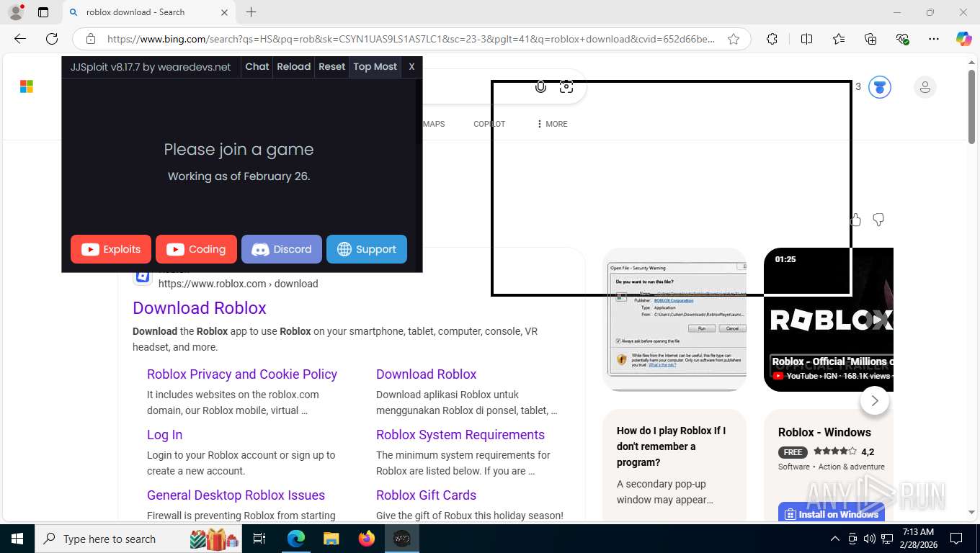Refresh the Bing page
This screenshot has height=553, width=980.
pos(52,39)
